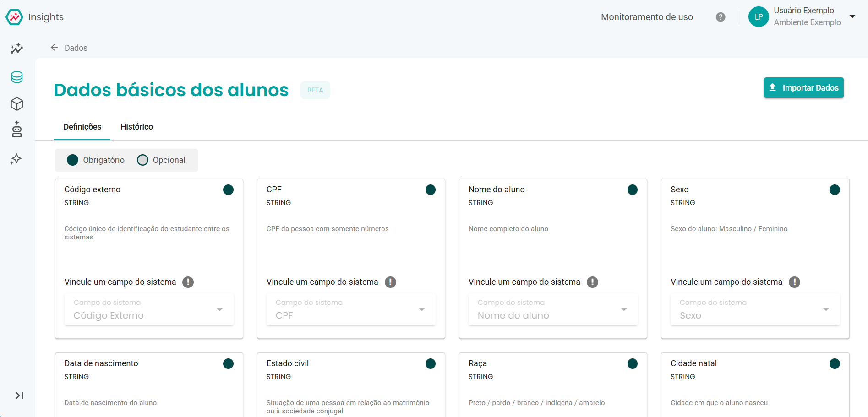
Task: Open the robot assistant sidebar icon
Action: click(17, 130)
